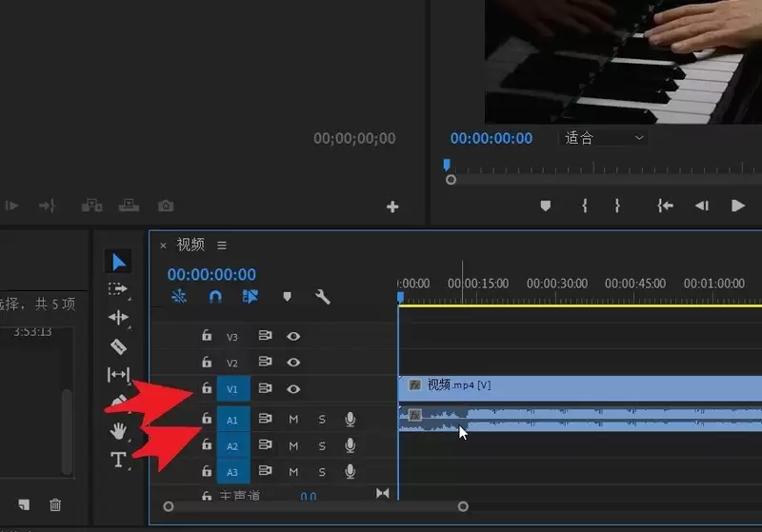This screenshot has height=532, width=762.
Task: Toggle lock on track V3
Action: pos(206,336)
